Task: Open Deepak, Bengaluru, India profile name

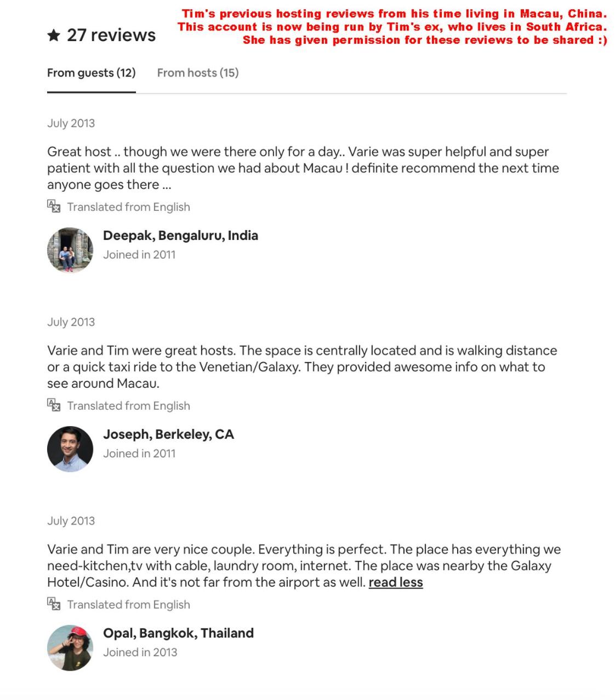Action: pyautogui.click(x=180, y=236)
